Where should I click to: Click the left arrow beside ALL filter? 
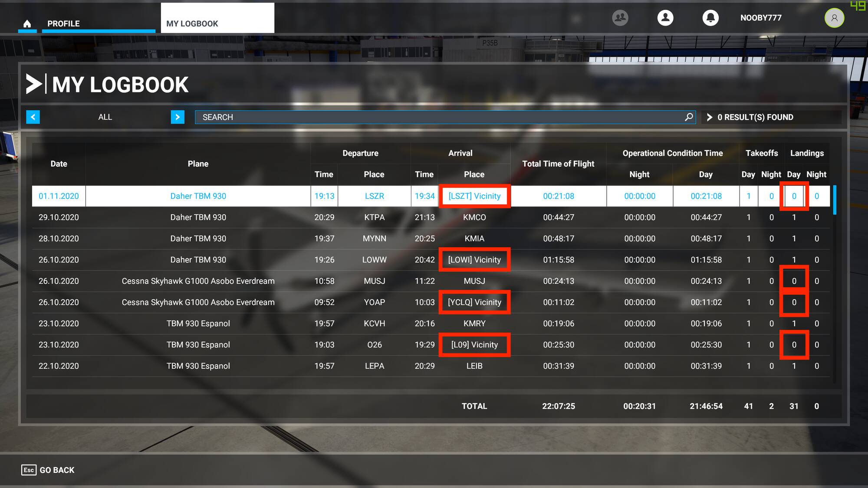pyautogui.click(x=33, y=117)
